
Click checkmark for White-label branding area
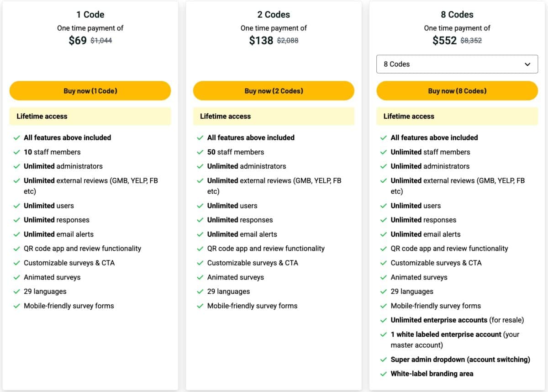pos(384,374)
